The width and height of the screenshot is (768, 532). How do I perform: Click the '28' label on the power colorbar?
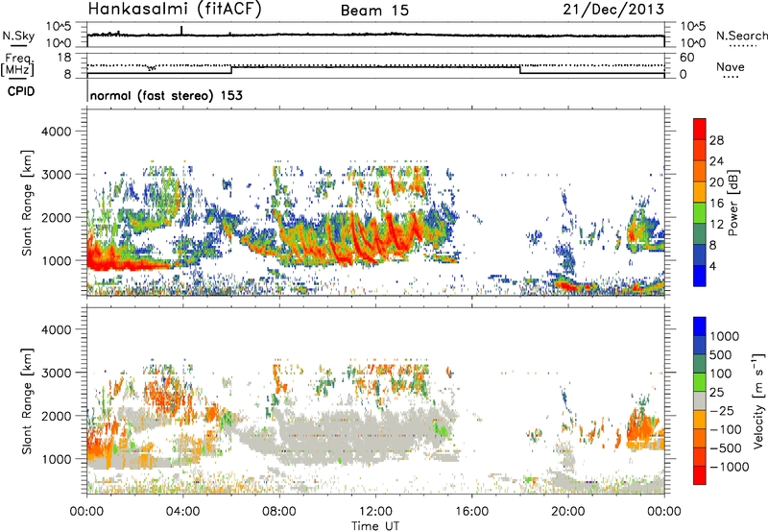coord(716,140)
